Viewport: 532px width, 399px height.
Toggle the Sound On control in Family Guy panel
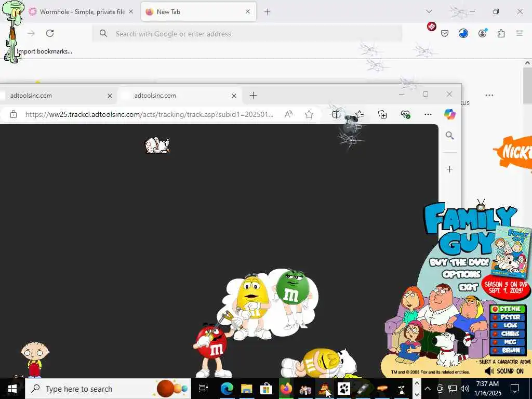click(x=504, y=371)
